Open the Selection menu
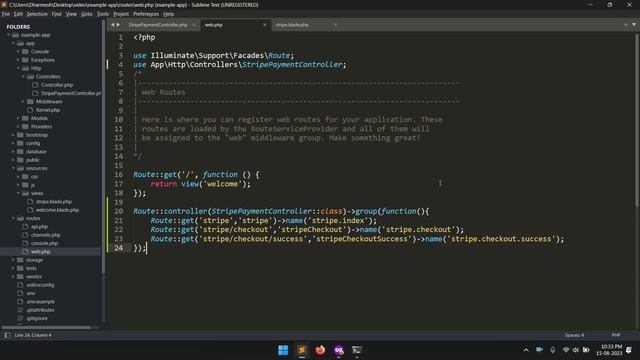 pyautogui.click(x=37, y=14)
